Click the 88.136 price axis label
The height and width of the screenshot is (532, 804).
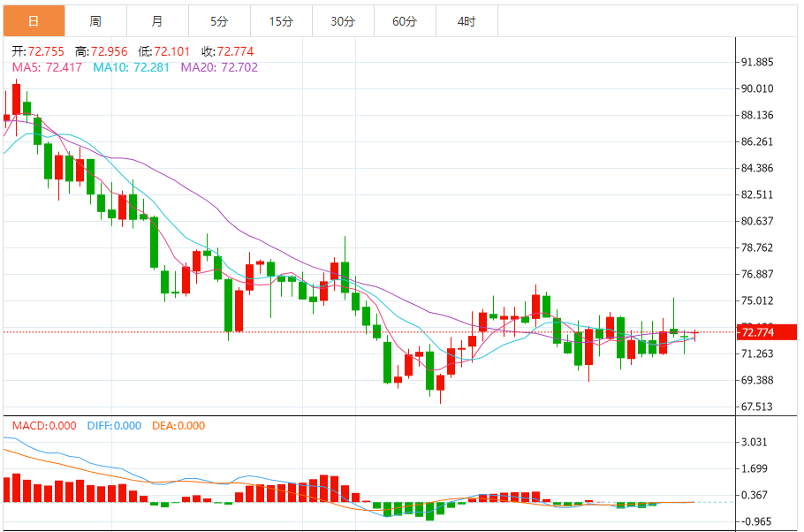tap(757, 115)
